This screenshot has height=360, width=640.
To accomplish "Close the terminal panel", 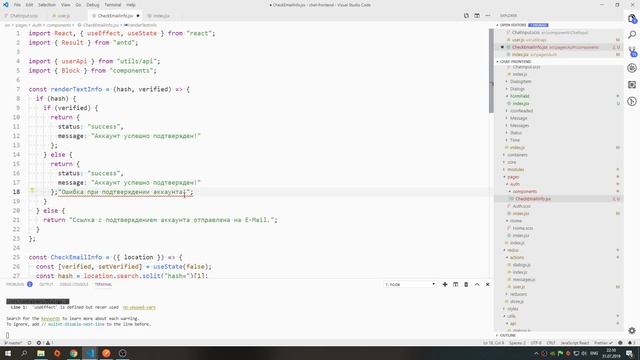I will point(487,284).
